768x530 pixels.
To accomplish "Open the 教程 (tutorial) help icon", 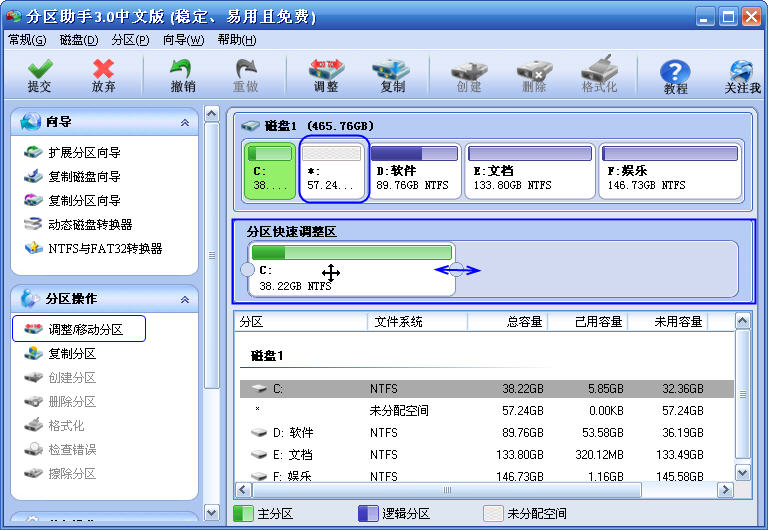I will click(x=676, y=76).
